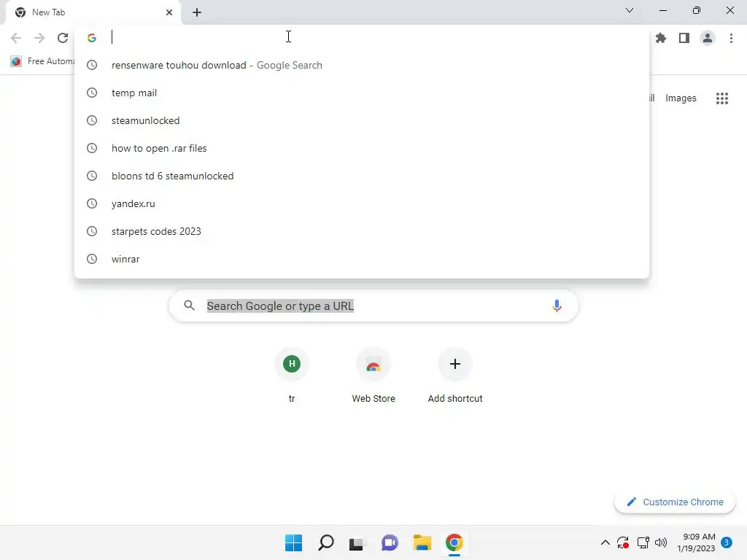The width and height of the screenshot is (747, 560).
Task: Open the Web Store shortcut
Action: click(x=373, y=376)
